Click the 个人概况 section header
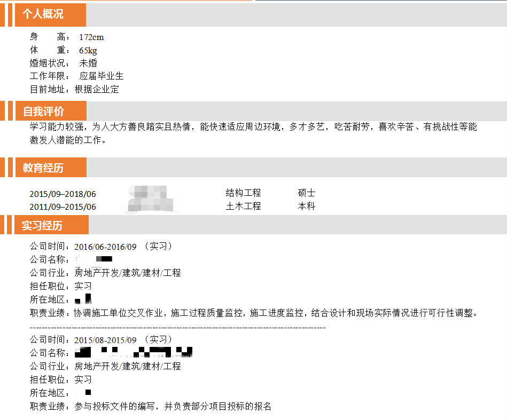The width and height of the screenshot is (507, 420). [43, 14]
